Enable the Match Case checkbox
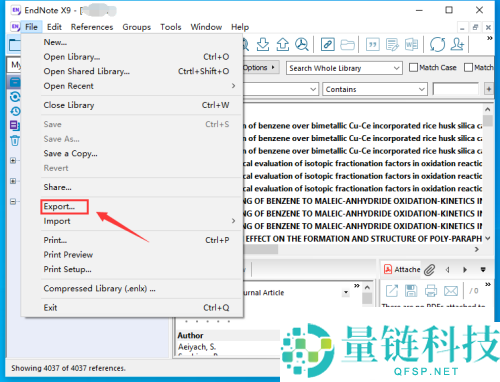Viewport: 500px width, 382px height. pyautogui.click(x=413, y=68)
